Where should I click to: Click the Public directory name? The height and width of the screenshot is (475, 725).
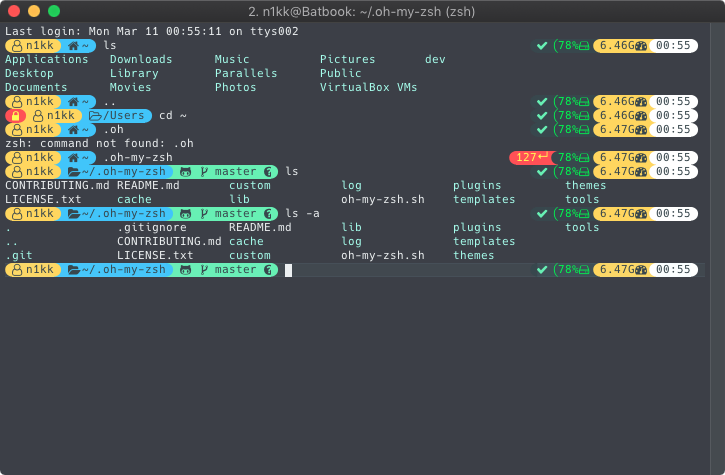tap(341, 74)
